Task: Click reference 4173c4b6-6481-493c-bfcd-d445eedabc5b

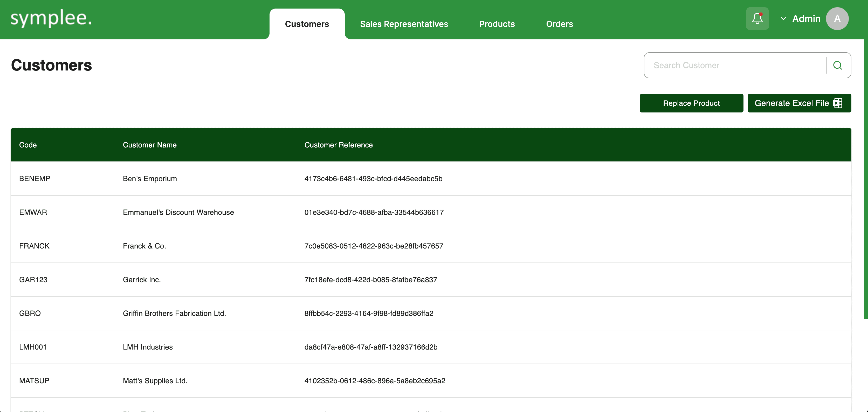Action: click(373, 178)
